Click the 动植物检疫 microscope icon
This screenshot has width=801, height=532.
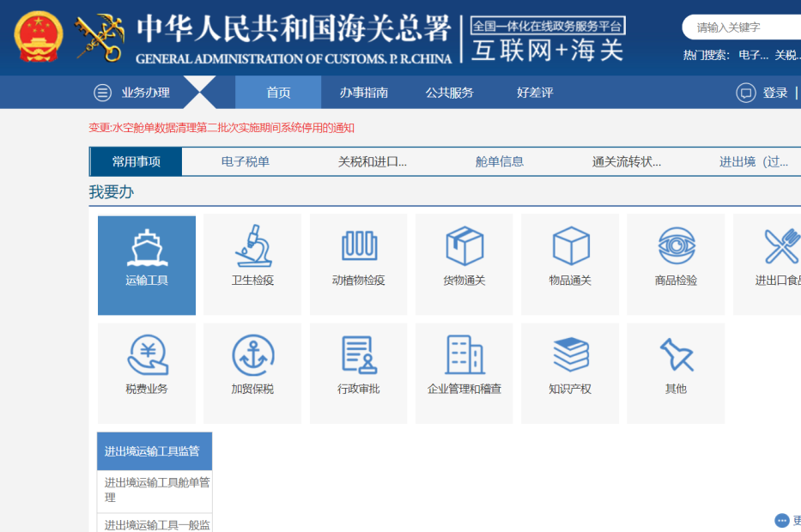tap(358, 265)
